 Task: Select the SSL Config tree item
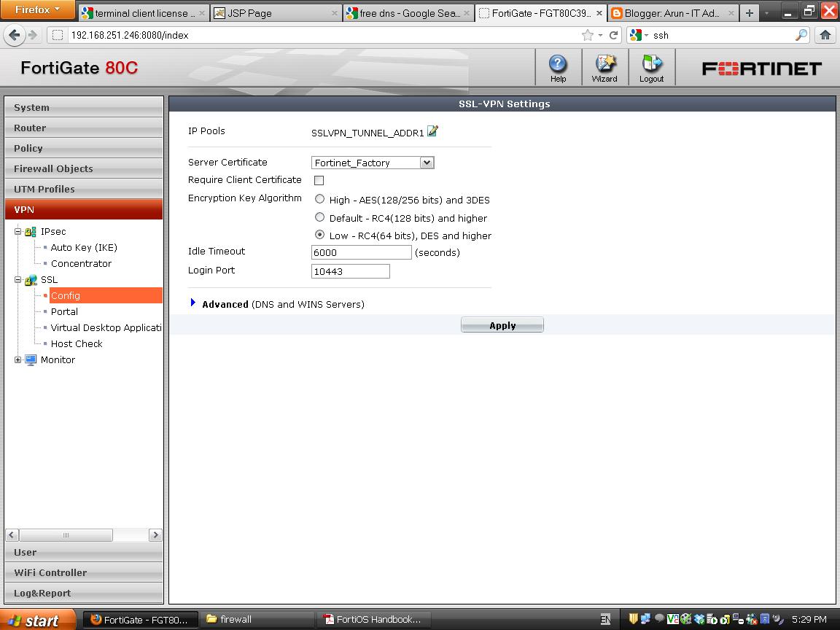(106, 296)
